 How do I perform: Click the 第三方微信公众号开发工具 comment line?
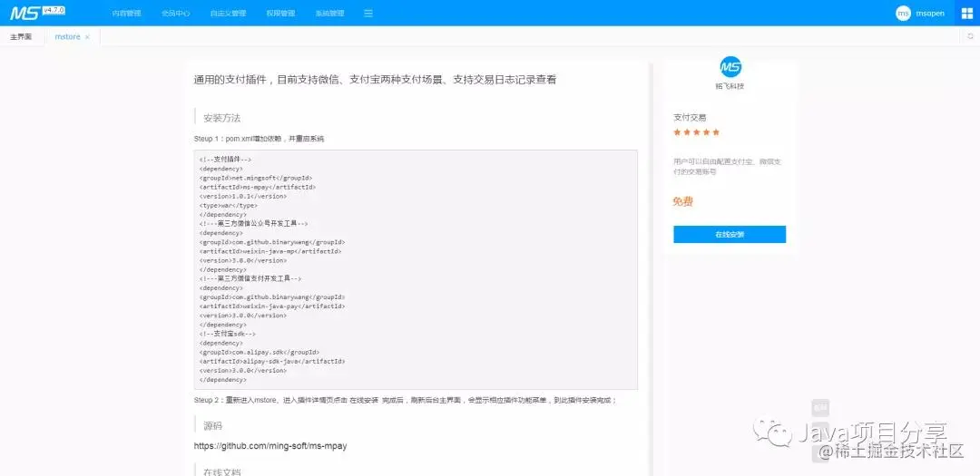253,223
